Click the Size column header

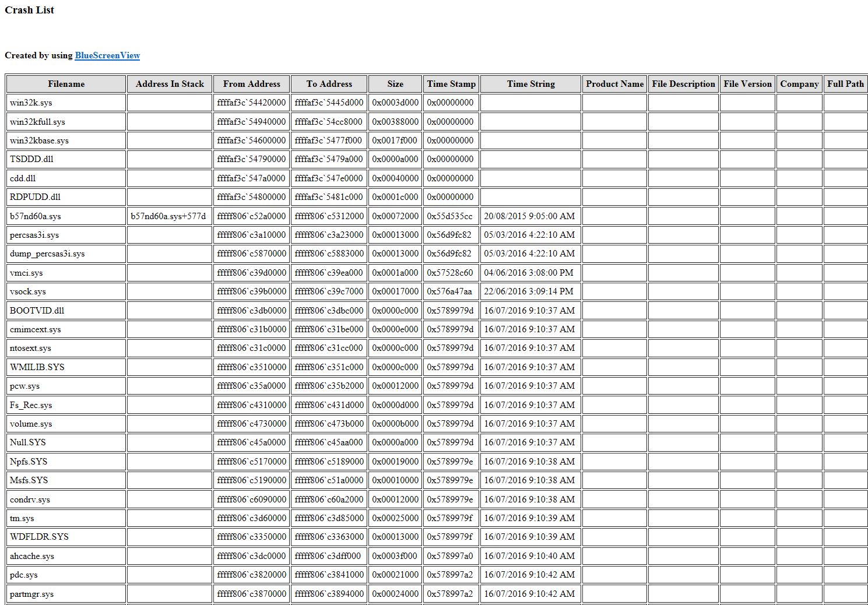(x=395, y=84)
